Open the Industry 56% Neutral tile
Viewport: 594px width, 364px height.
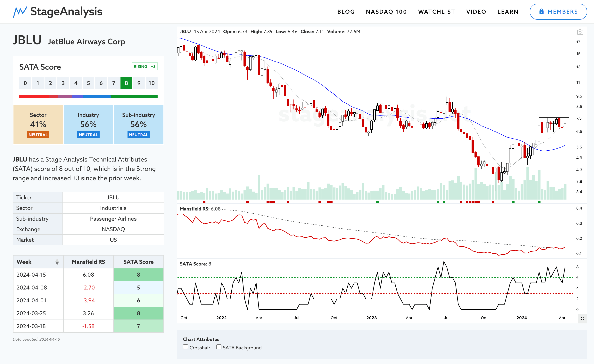point(88,124)
